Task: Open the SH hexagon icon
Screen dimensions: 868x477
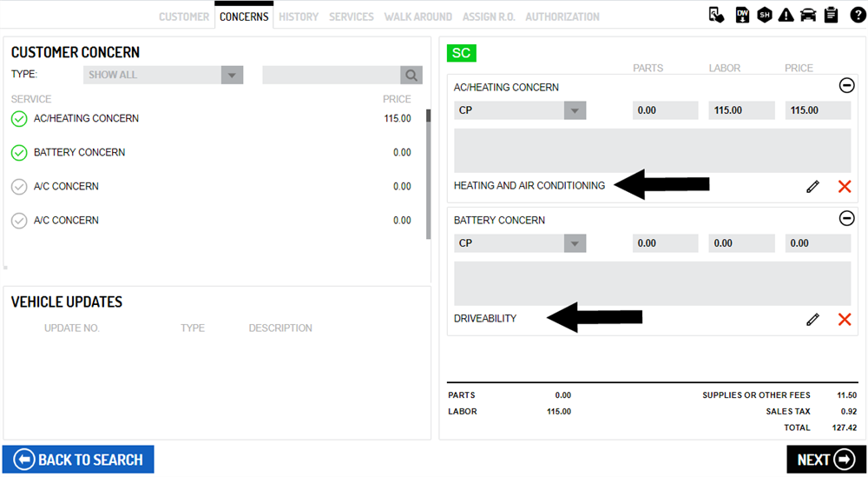Action: pos(765,15)
